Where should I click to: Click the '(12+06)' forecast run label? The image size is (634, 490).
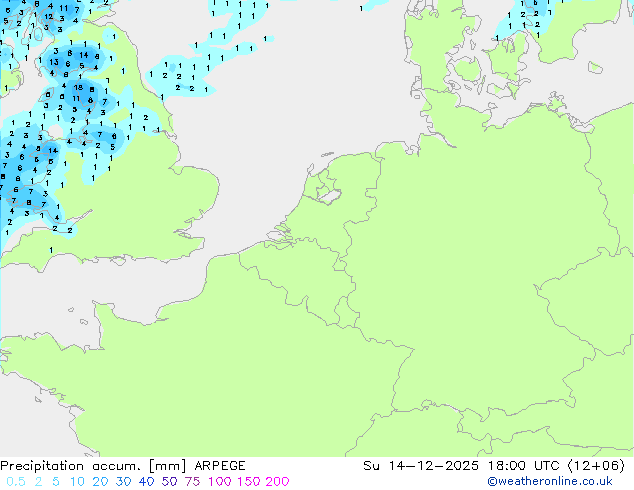(596, 466)
